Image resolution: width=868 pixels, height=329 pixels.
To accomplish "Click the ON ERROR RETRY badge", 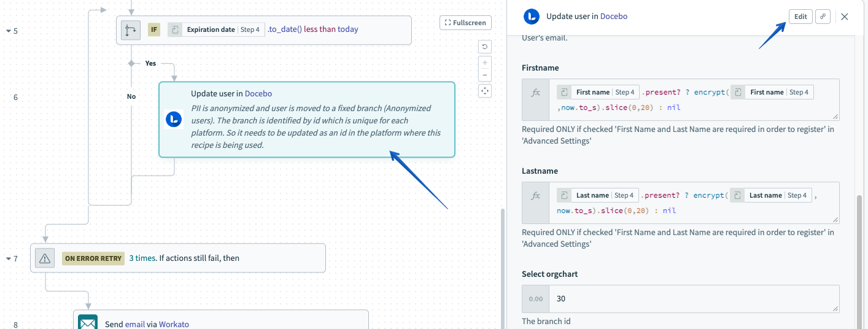I will (93, 258).
